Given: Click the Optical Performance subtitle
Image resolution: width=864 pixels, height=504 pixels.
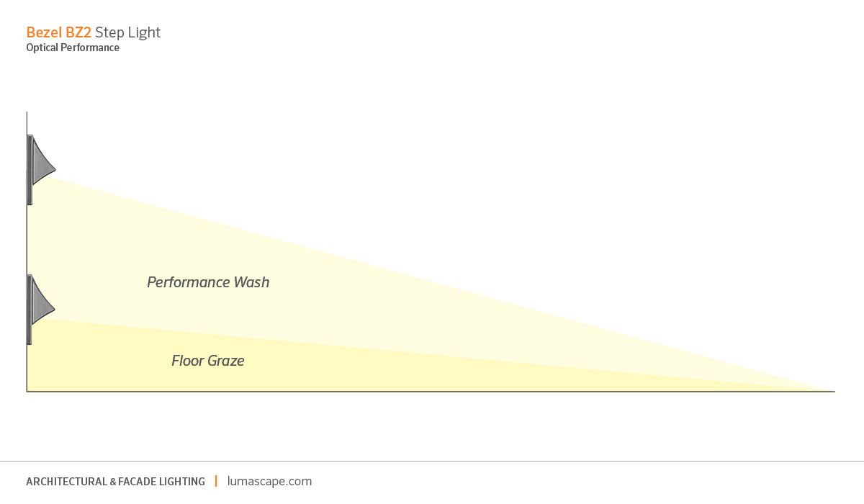Looking at the screenshot, I should [x=73, y=48].
